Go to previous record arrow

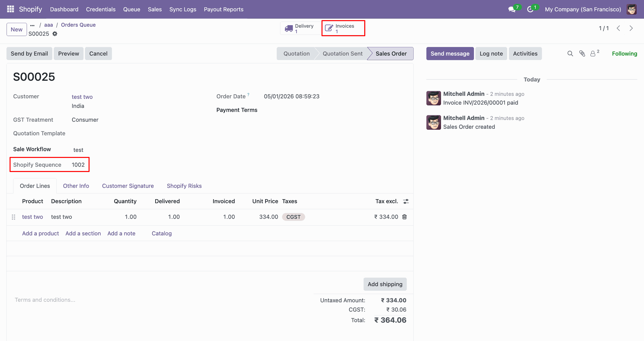point(619,29)
